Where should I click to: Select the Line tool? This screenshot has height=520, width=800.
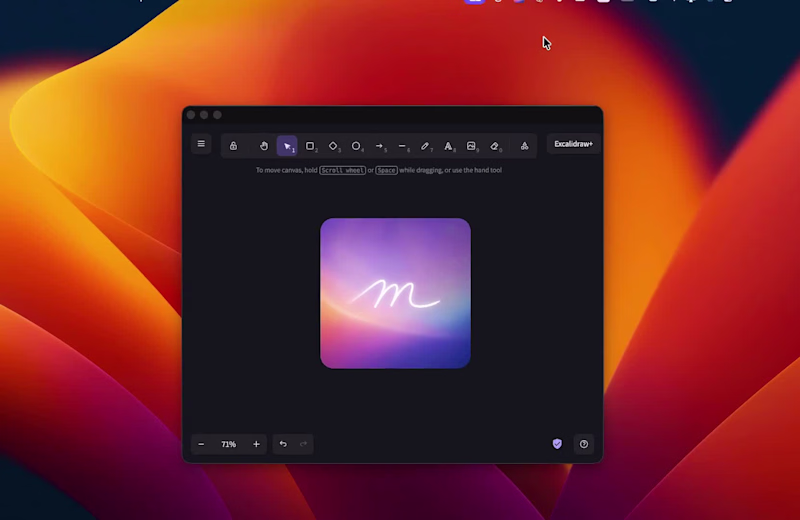tap(403, 146)
